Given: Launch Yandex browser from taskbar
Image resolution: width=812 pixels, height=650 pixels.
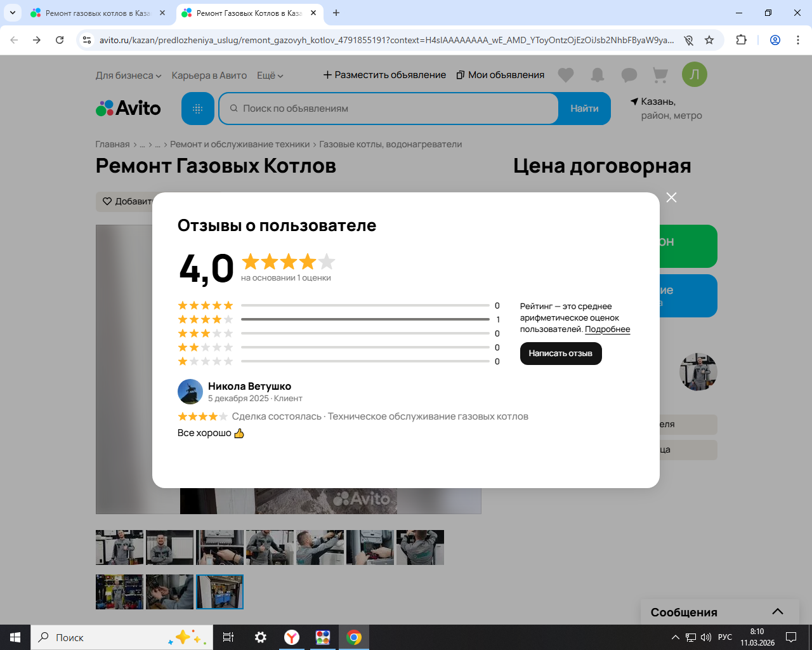Looking at the screenshot, I should point(292,637).
